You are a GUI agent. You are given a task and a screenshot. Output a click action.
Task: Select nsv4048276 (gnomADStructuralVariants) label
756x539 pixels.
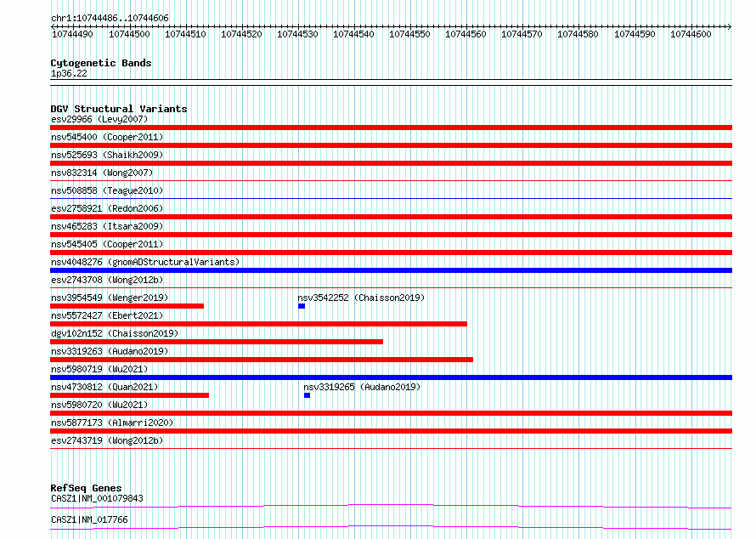click(x=145, y=262)
